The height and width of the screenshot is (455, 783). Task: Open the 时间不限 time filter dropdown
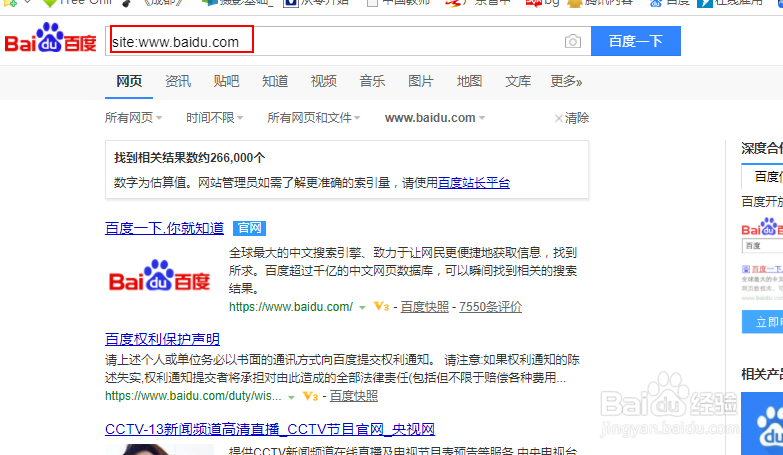coord(215,118)
